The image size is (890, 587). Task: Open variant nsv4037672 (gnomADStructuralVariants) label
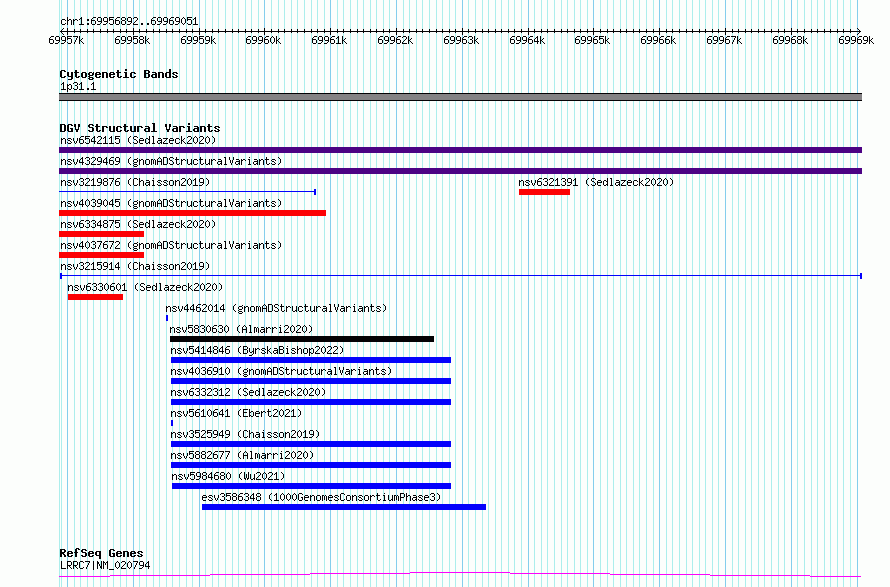[x=171, y=245]
